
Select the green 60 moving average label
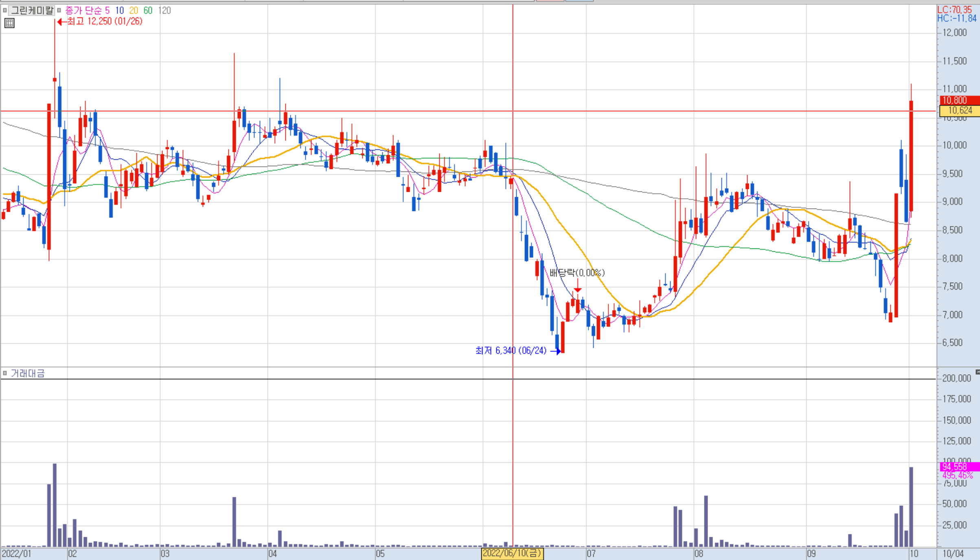coord(148,11)
